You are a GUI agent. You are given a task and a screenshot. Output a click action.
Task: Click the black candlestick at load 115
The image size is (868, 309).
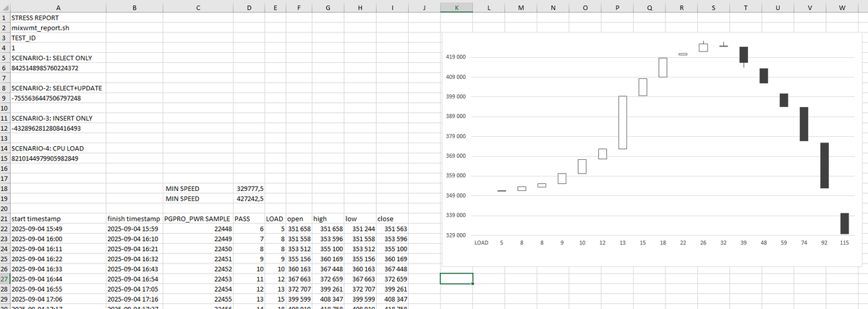[844, 223]
